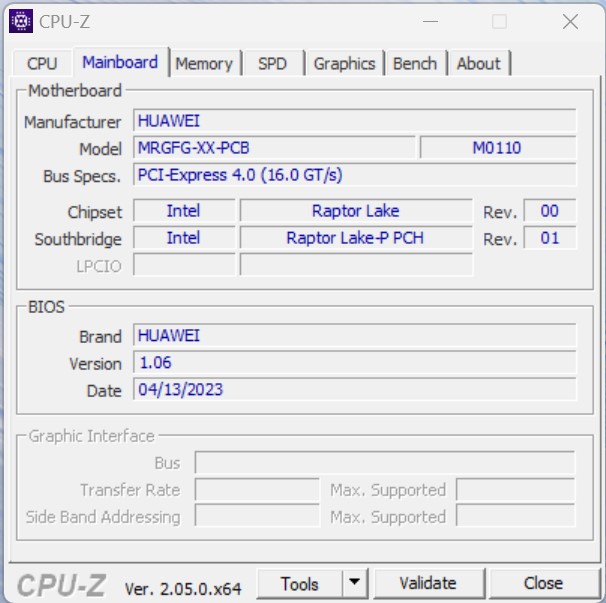Click the chipset name Raptor Lake
This screenshot has height=603, width=606.
tap(356, 211)
